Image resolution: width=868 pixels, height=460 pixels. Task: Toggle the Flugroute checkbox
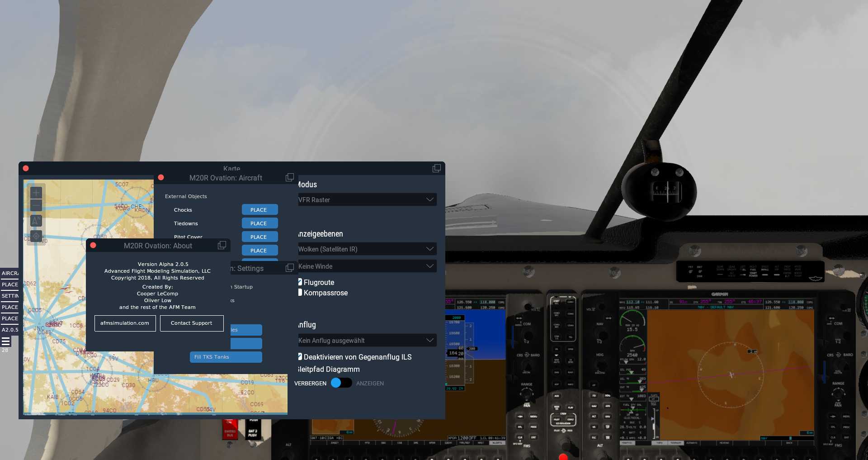coord(300,282)
